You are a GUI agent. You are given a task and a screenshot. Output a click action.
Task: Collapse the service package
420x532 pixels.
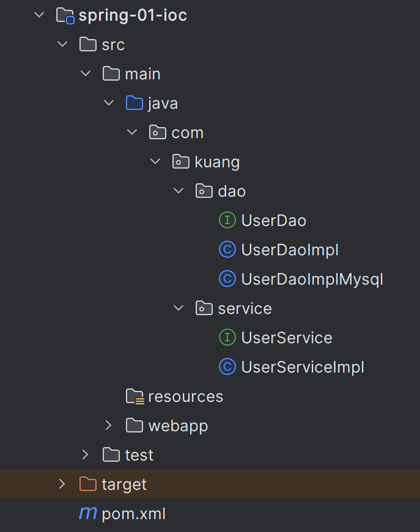[179, 308]
